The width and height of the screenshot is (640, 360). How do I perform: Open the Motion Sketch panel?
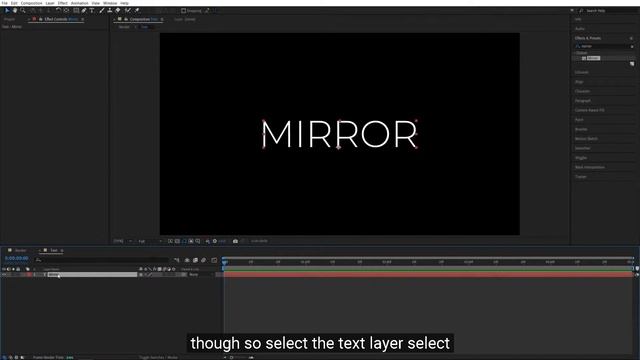coord(586,139)
